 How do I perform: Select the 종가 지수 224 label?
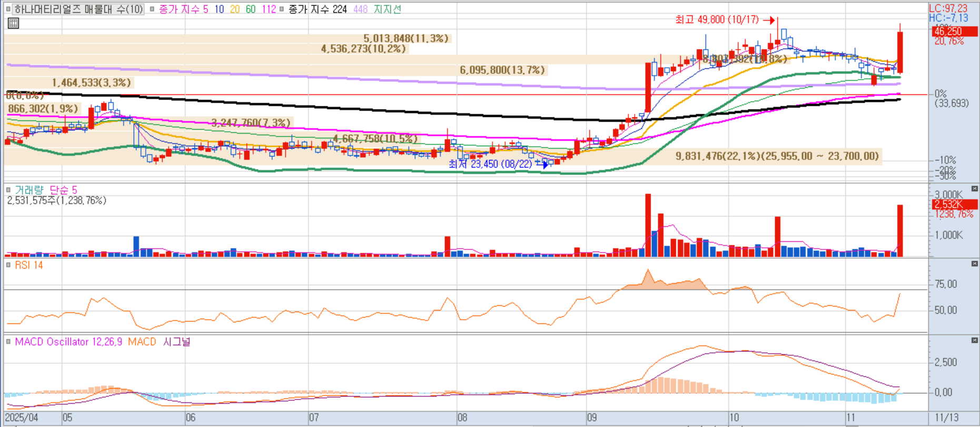[x=318, y=9]
